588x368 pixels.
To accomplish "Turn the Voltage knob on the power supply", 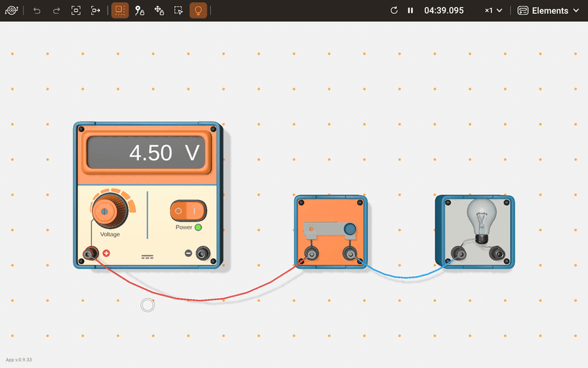I will [x=110, y=210].
